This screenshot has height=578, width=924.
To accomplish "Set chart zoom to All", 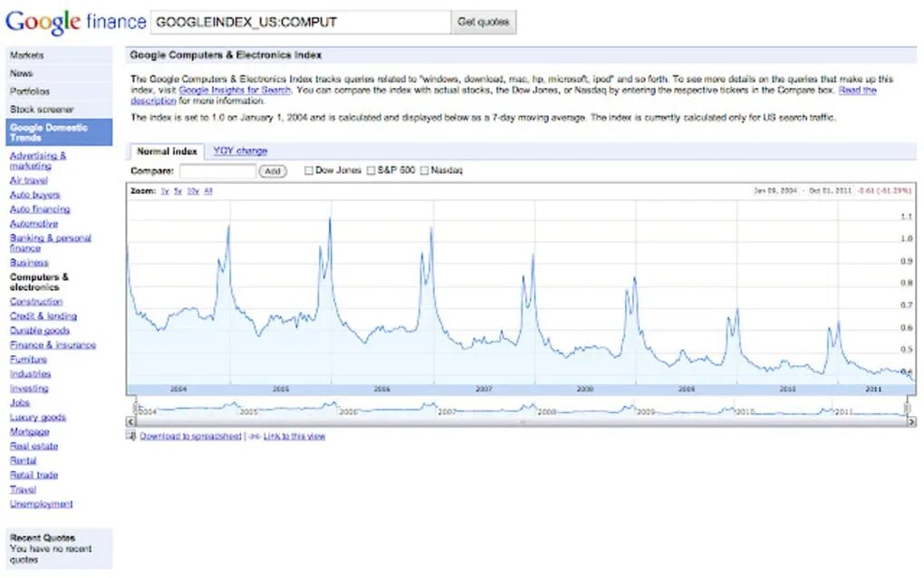I will (208, 191).
